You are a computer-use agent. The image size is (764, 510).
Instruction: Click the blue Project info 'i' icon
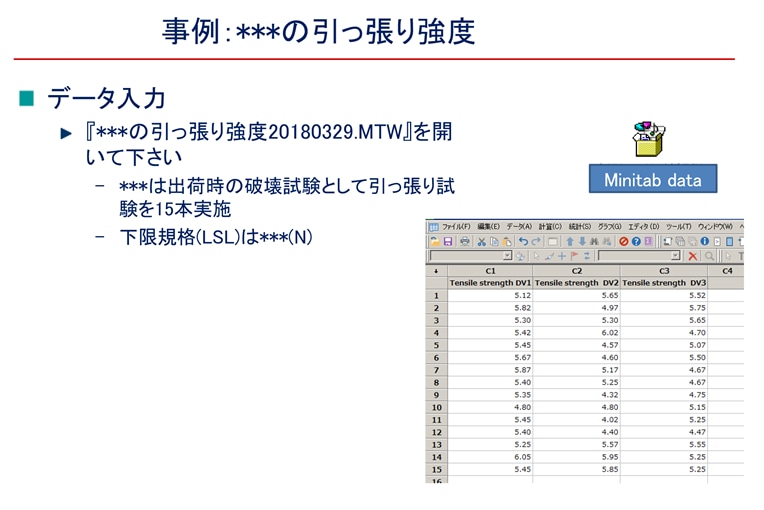705,242
